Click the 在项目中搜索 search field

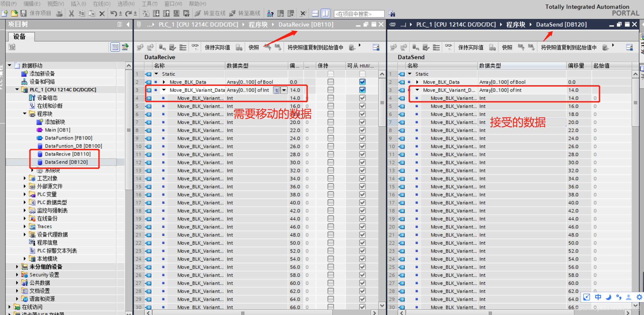pos(359,14)
